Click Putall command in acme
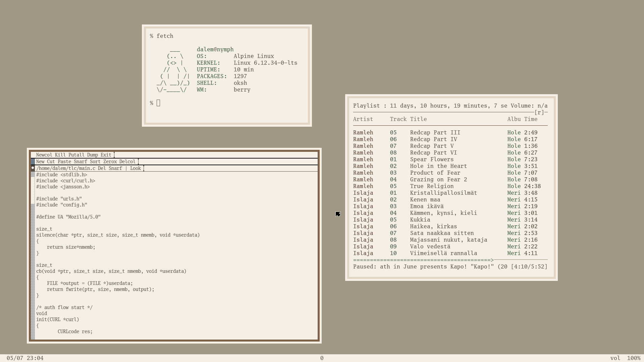The height and width of the screenshot is (362, 644). [76, 155]
